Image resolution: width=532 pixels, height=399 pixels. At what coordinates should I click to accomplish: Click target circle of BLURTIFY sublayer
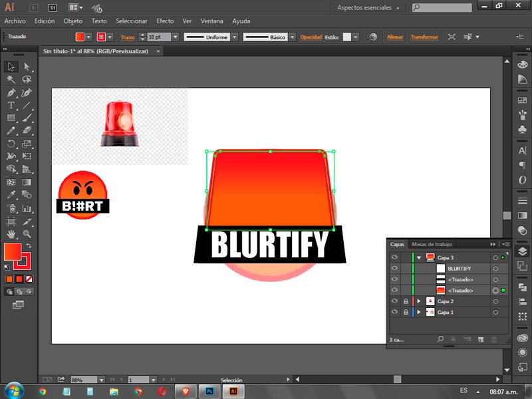495,269
